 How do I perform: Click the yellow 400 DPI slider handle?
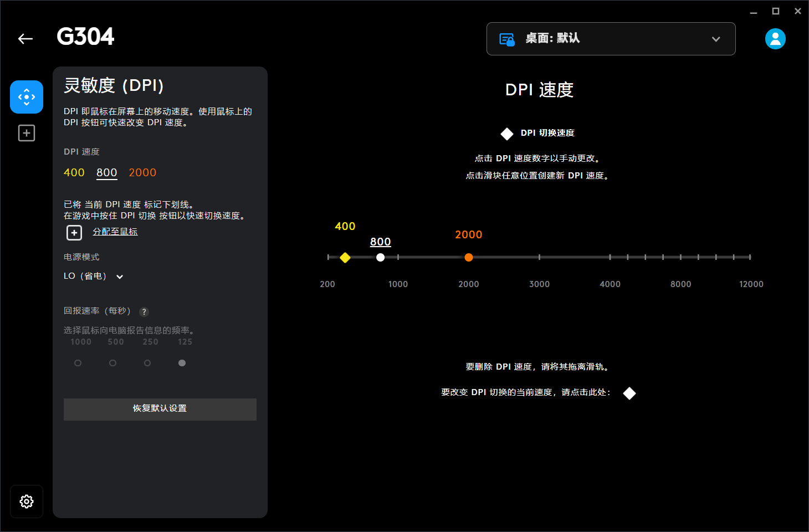pyautogui.click(x=345, y=257)
